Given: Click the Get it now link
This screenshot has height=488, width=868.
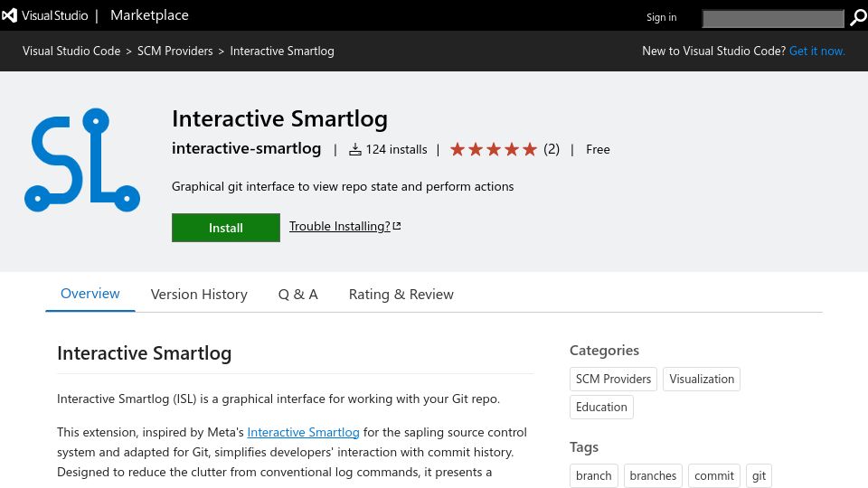Looking at the screenshot, I should 817,51.
